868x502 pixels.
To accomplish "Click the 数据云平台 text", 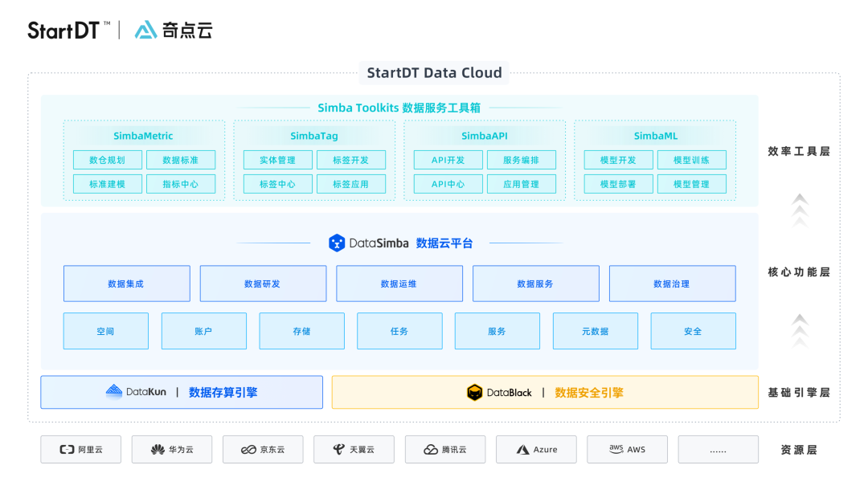I will pos(444,243).
